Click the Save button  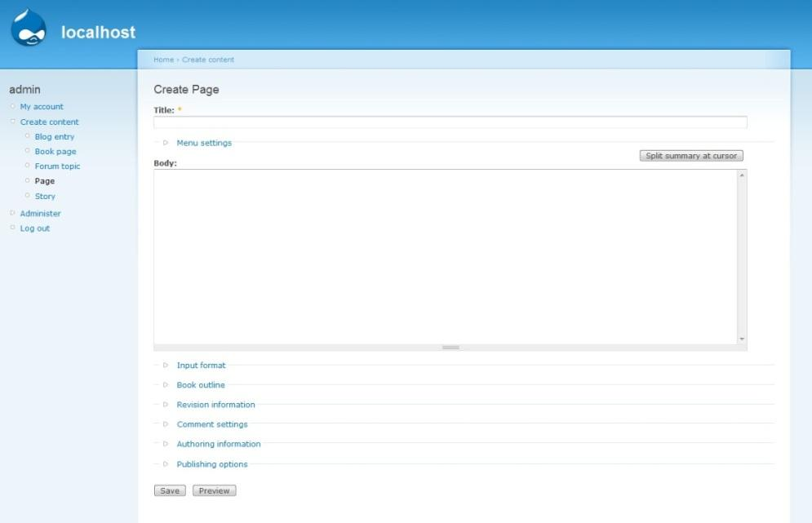click(170, 490)
